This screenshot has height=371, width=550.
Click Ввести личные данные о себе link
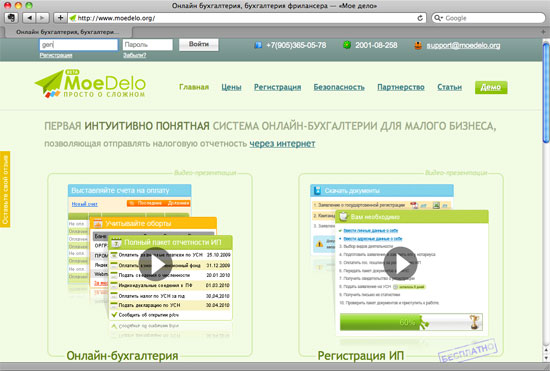click(x=370, y=231)
